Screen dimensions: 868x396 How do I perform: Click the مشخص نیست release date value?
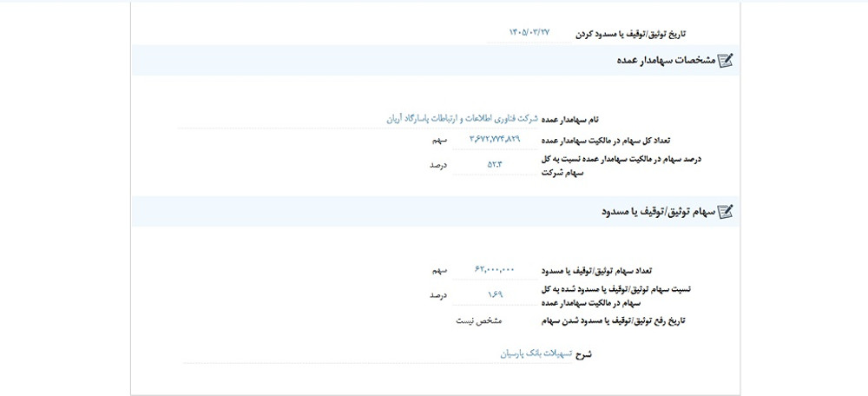pyautogui.click(x=478, y=320)
